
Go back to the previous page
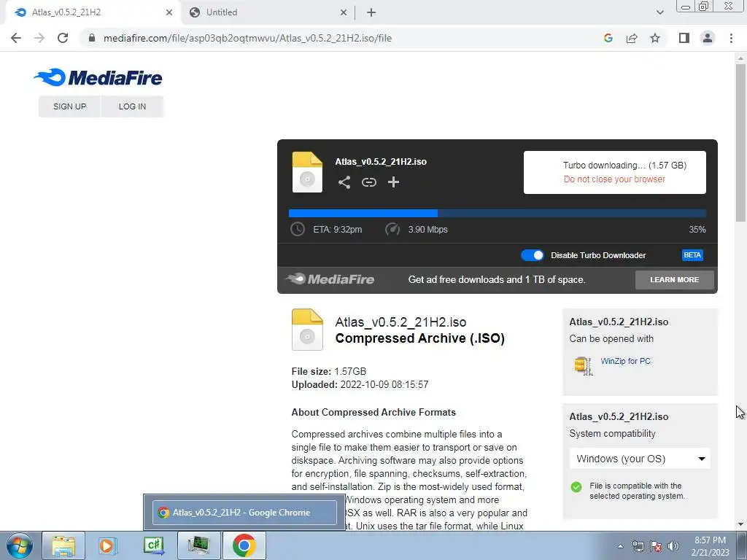[16, 38]
